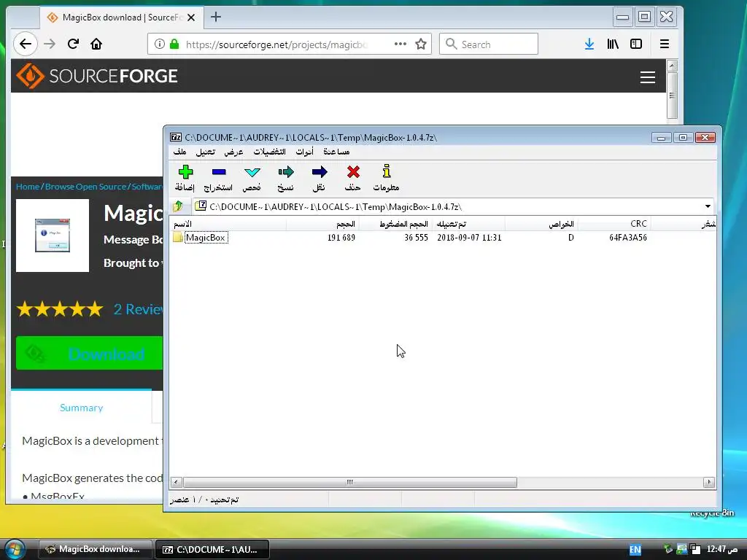The image size is (747, 560).
Task: Click the red X Delete icon in 7-Zip
Action: (353, 171)
